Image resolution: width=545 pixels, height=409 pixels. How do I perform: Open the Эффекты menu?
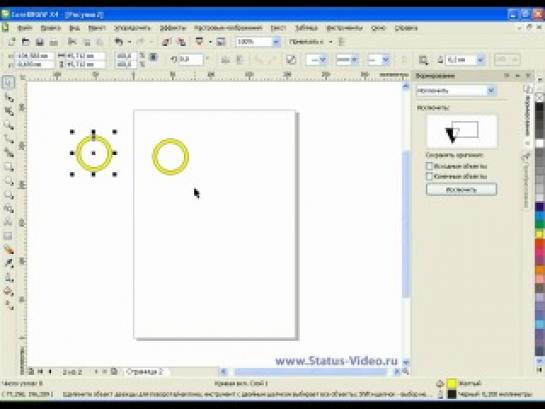click(x=172, y=28)
